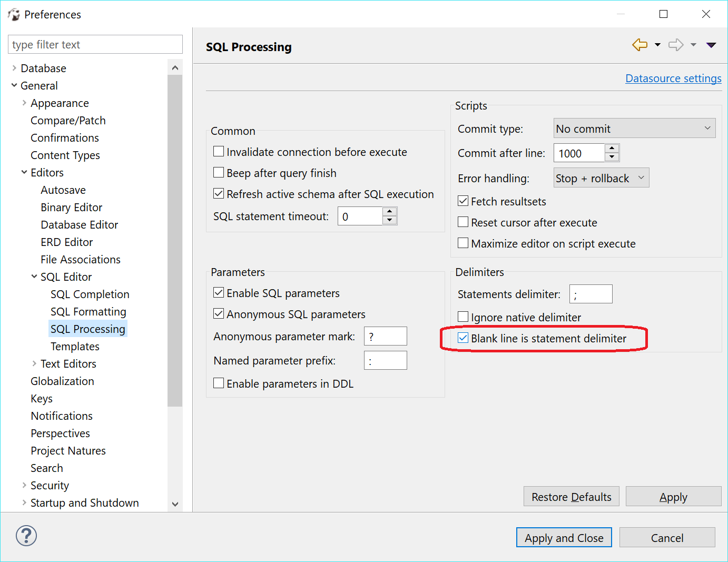This screenshot has width=728, height=562.
Task: Click the forward navigation arrow
Action: click(x=676, y=45)
